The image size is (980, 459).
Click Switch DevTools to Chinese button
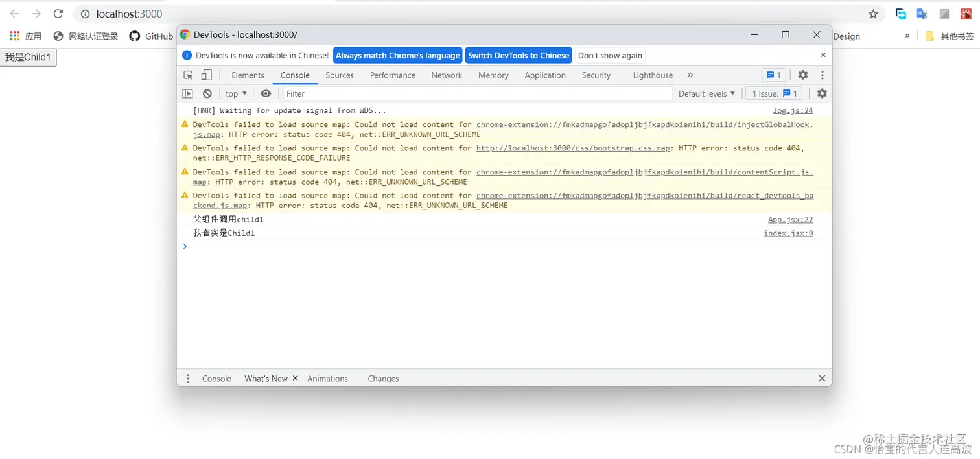point(519,56)
